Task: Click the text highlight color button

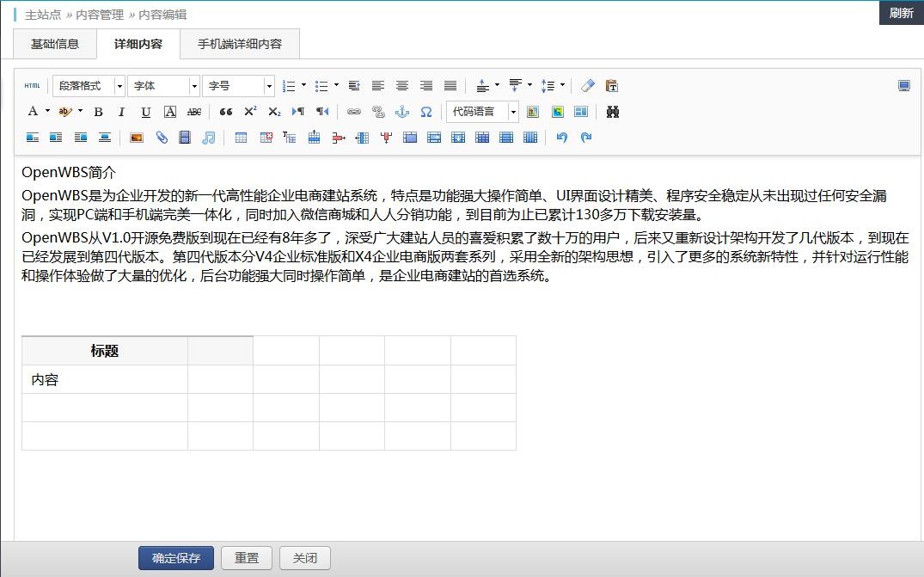Action: click(64, 112)
